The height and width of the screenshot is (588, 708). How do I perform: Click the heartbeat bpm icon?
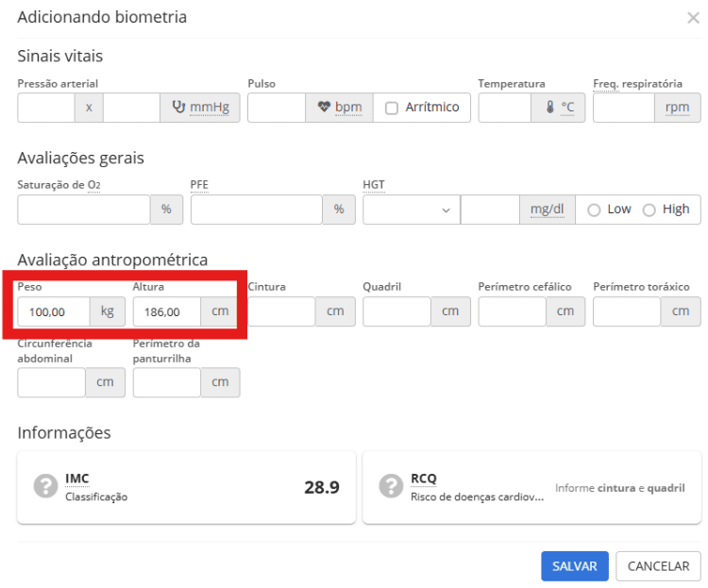click(324, 108)
